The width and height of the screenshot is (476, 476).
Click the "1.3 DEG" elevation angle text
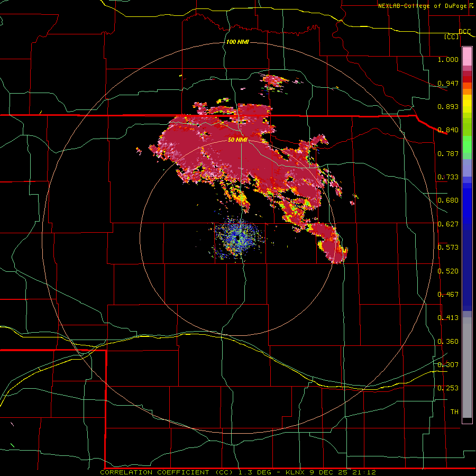point(255,472)
